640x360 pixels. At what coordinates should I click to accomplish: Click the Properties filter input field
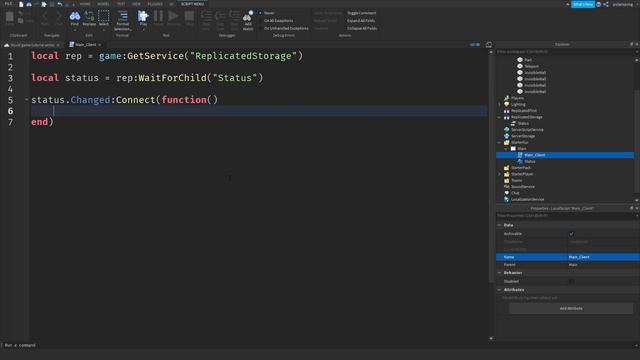coord(565,216)
